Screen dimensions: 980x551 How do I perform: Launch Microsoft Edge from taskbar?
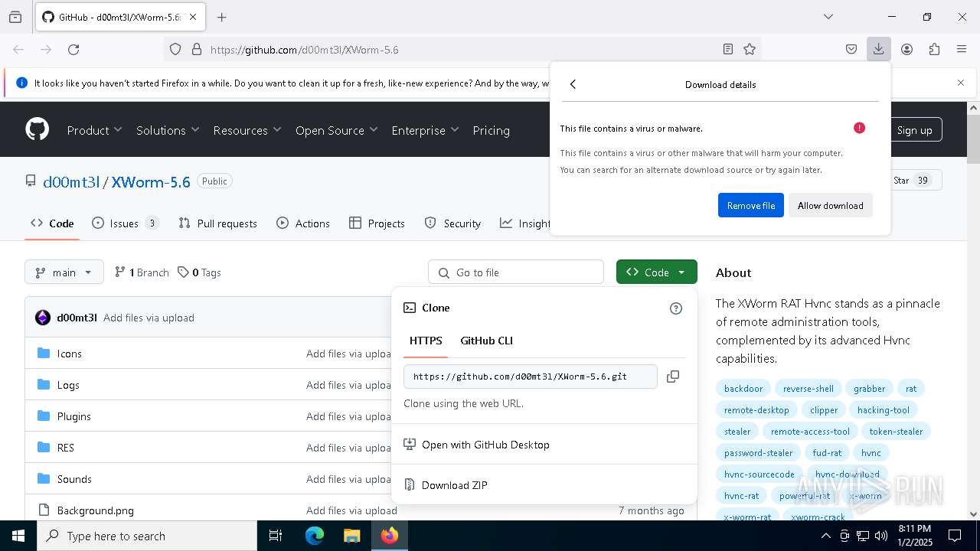pyautogui.click(x=315, y=536)
